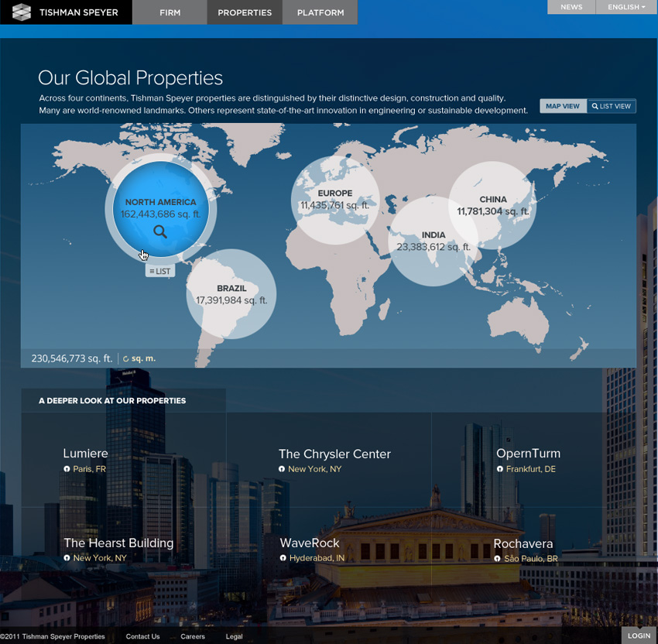Click A Deeper Look At Our Properties header

(x=112, y=401)
